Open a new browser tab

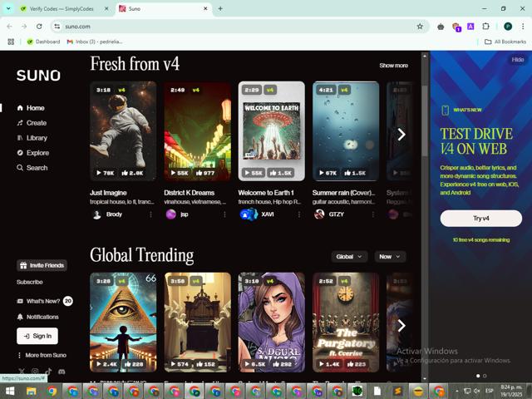click(x=220, y=8)
